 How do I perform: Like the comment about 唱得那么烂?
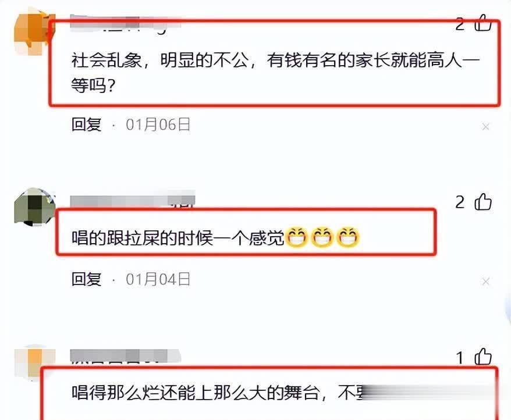pyautogui.click(x=483, y=357)
